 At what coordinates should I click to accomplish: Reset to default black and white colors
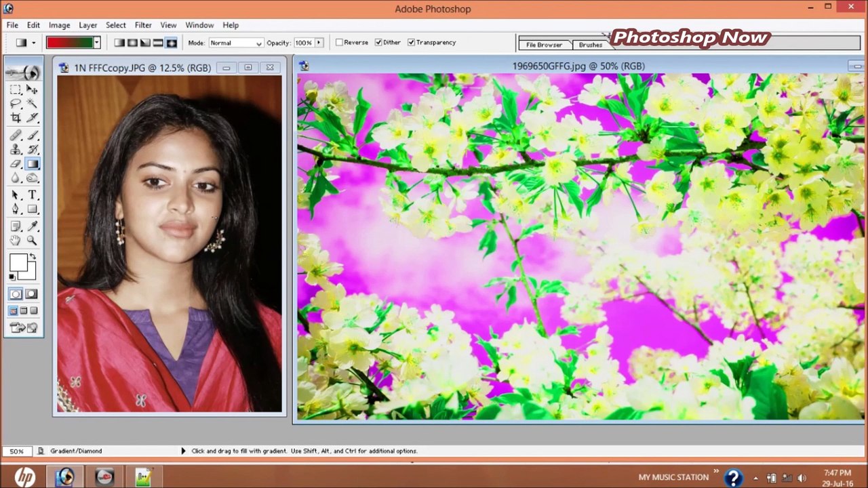(x=12, y=277)
